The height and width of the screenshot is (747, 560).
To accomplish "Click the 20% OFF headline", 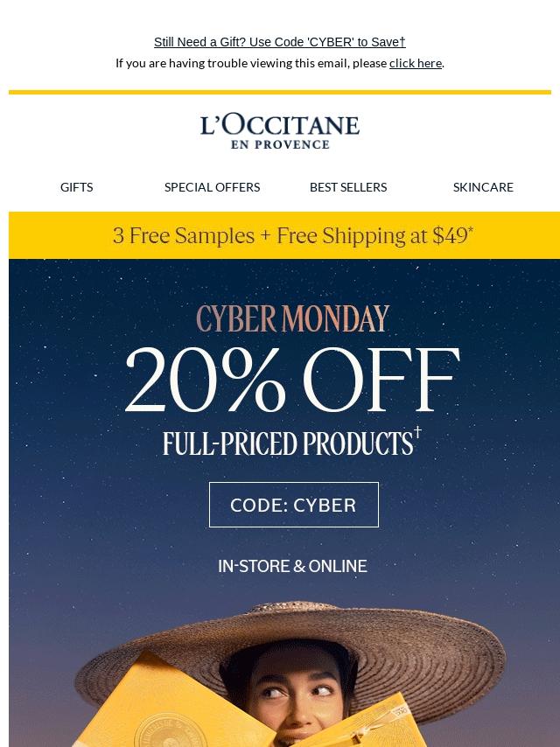I will tap(292, 381).
